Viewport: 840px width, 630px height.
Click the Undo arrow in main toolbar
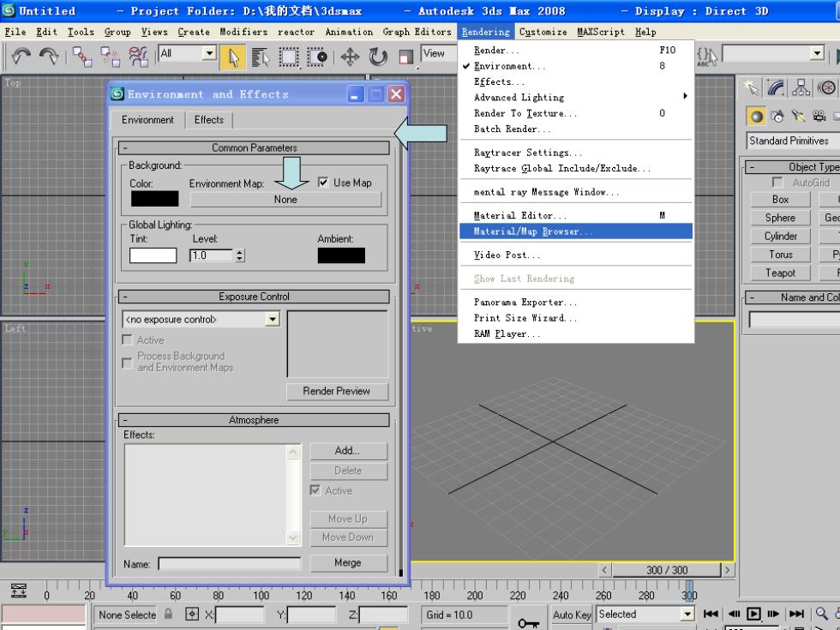click(x=21, y=57)
